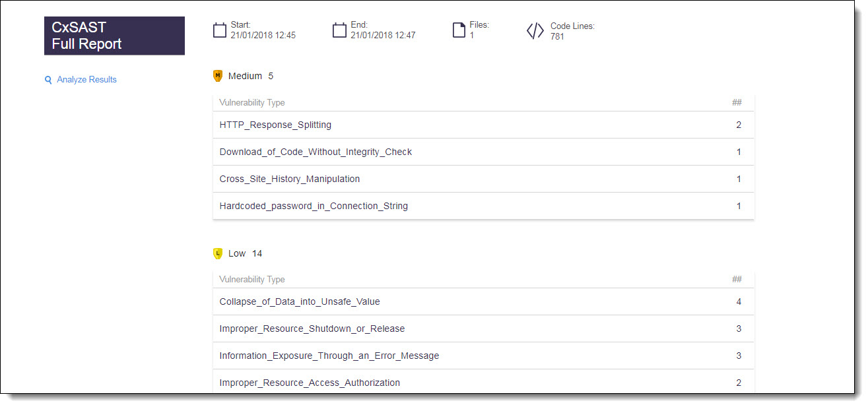The height and width of the screenshot is (407, 868).
Task: Click the Medium severity heading label
Action: click(245, 76)
